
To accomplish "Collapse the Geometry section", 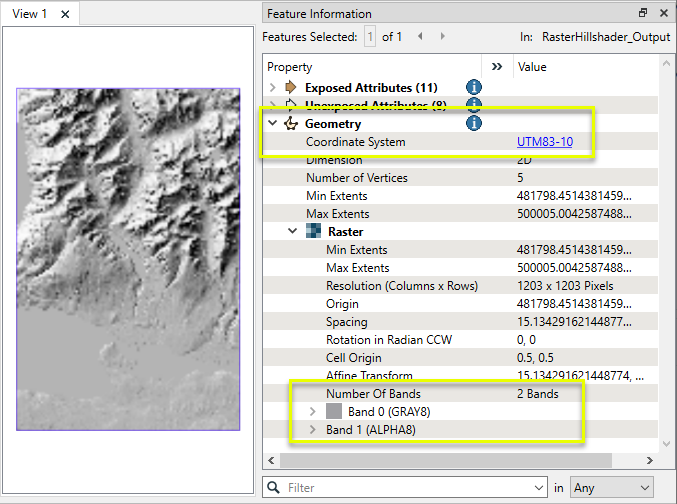I will (273, 124).
